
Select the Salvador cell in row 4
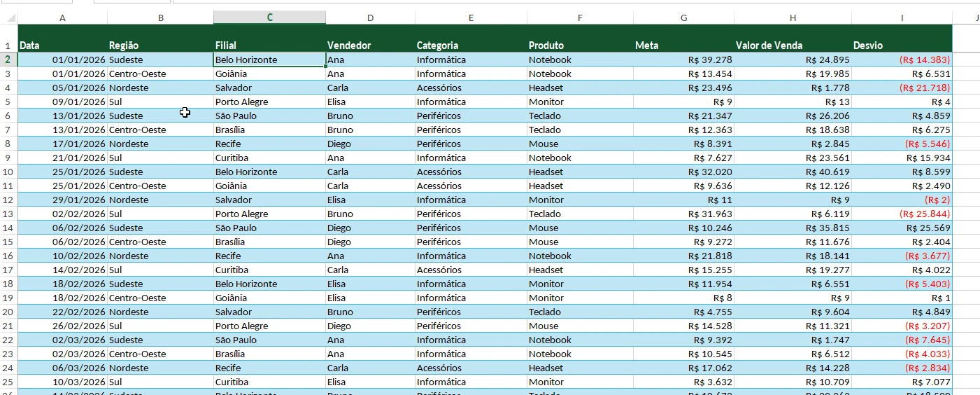pos(270,88)
